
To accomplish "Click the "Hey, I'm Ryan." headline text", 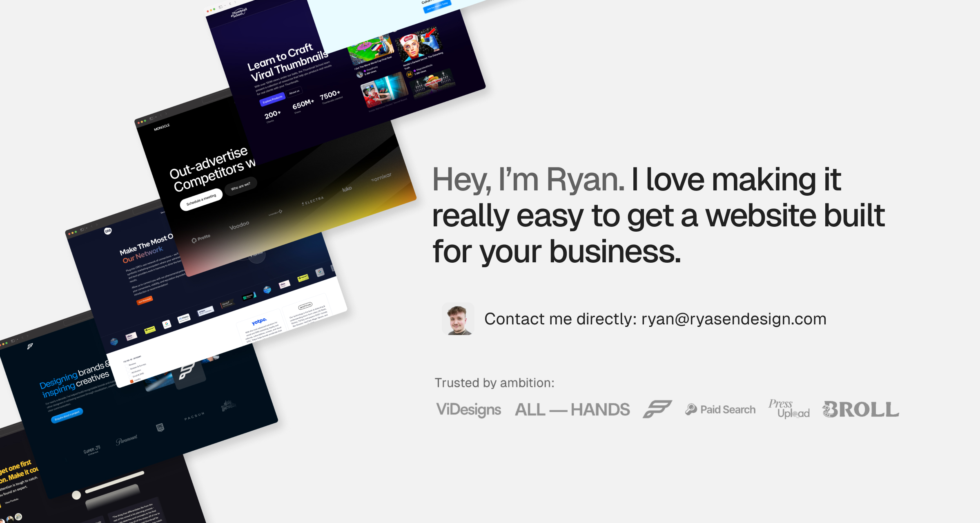I will pyautogui.click(x=528, y=179).
